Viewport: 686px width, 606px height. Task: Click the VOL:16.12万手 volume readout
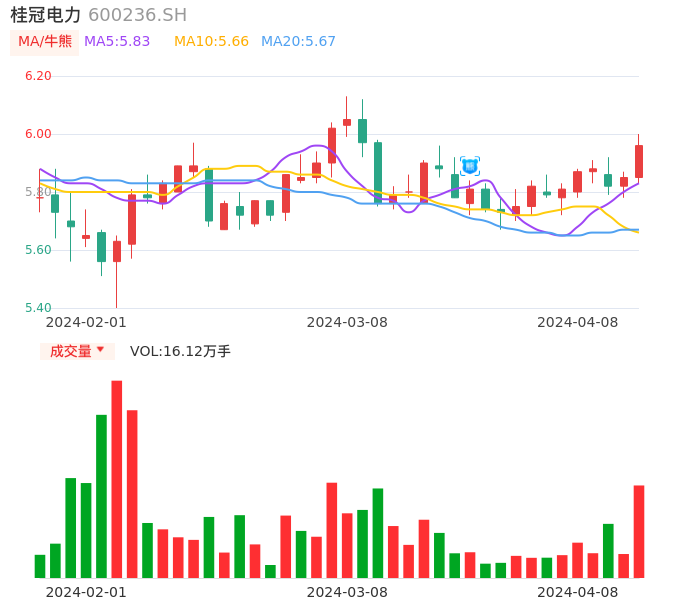[x=180, y=351]
